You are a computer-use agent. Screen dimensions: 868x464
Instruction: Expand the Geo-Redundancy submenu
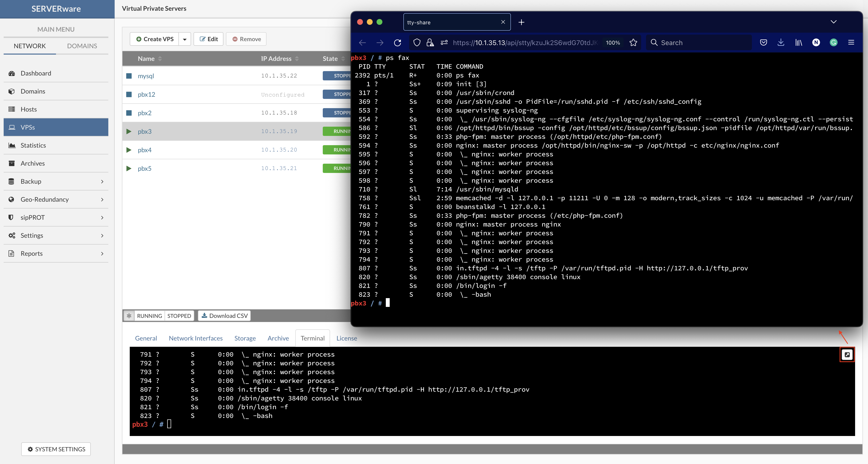56,199
